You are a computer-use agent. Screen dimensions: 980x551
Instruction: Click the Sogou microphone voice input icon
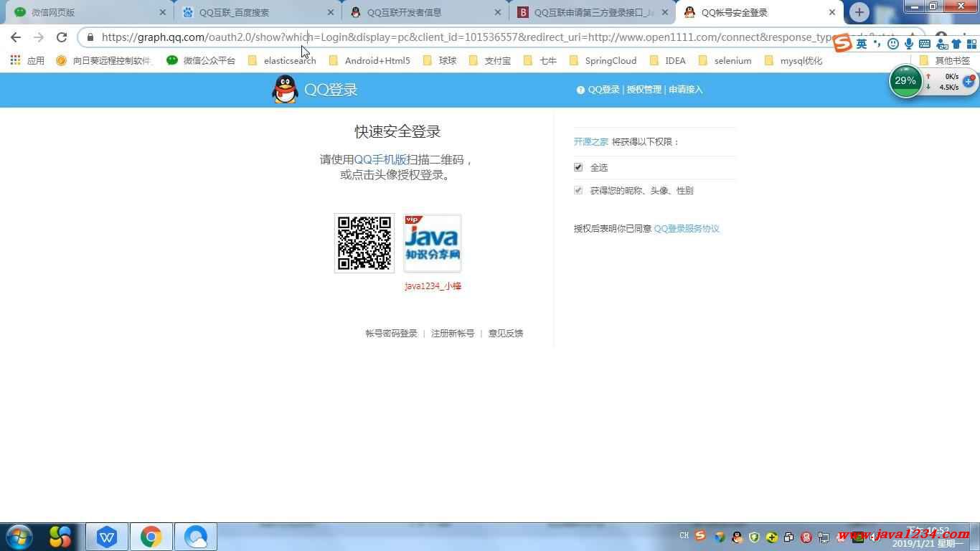pos(909,44)
